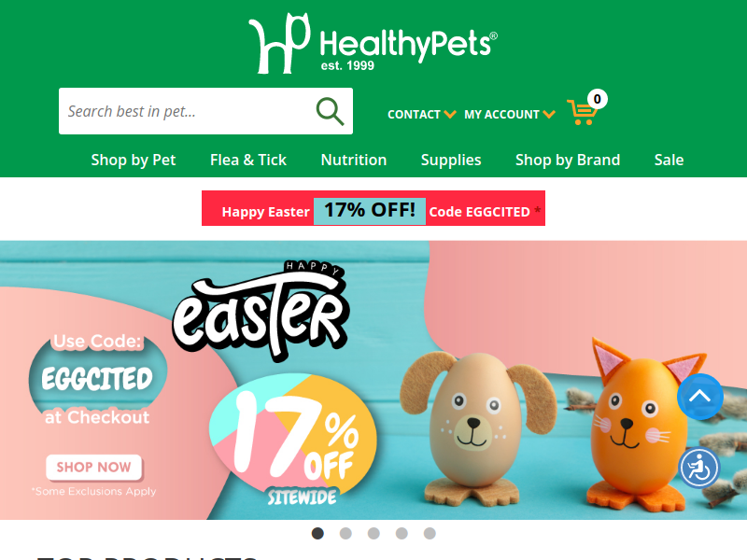Click the magnifying glass search icon
747x560 pixels.
(330, 111)
